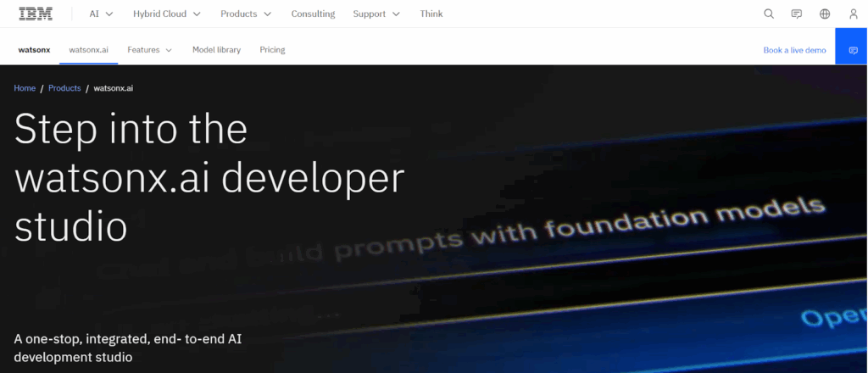Open the Think menu item
Image resolution: width=868 pixels, height=373 pixels.
[431, 14]
